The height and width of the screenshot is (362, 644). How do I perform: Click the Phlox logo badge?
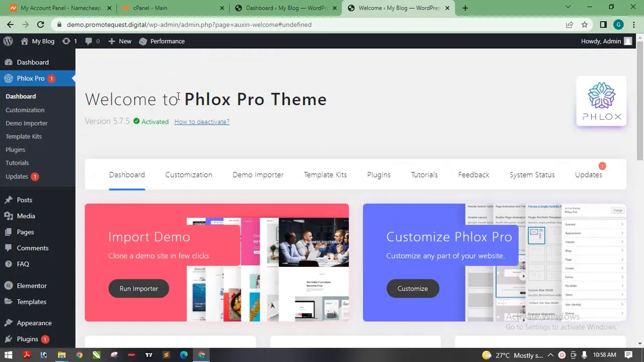click(601, 102)
